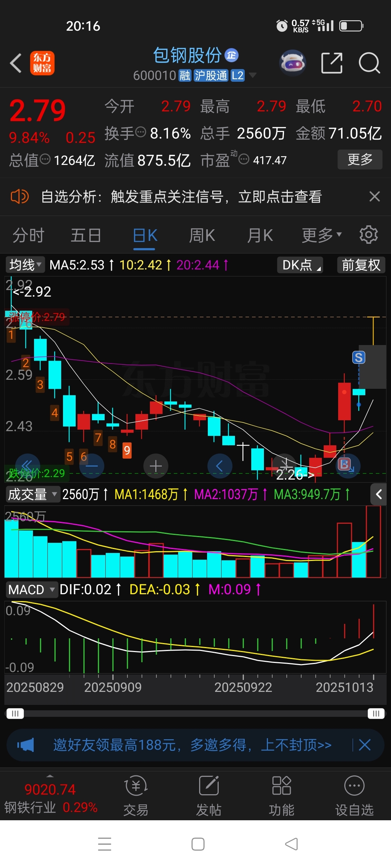Tap the S sell-point marker
Screen dimensions: 391x868
tap(359, 357)
